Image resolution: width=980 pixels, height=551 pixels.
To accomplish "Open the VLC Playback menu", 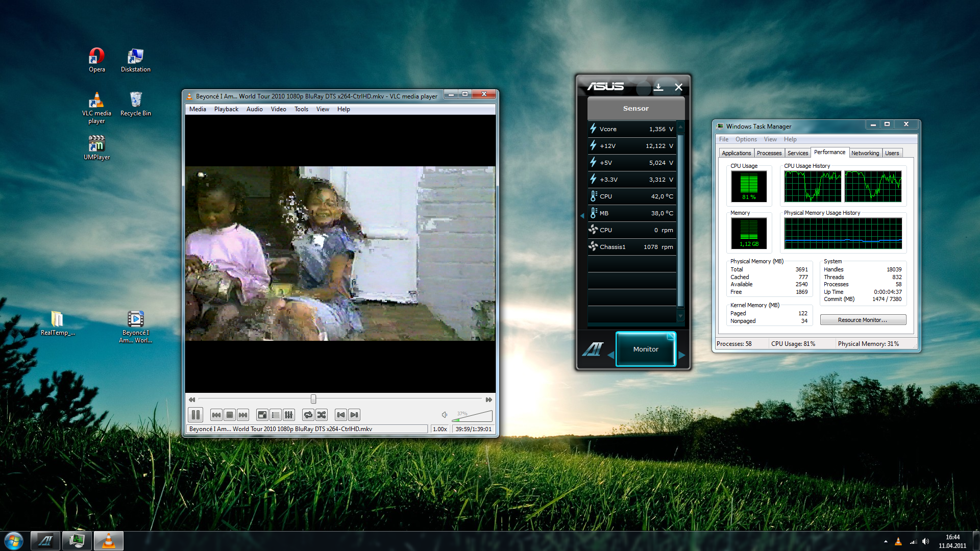I will 226,109.
